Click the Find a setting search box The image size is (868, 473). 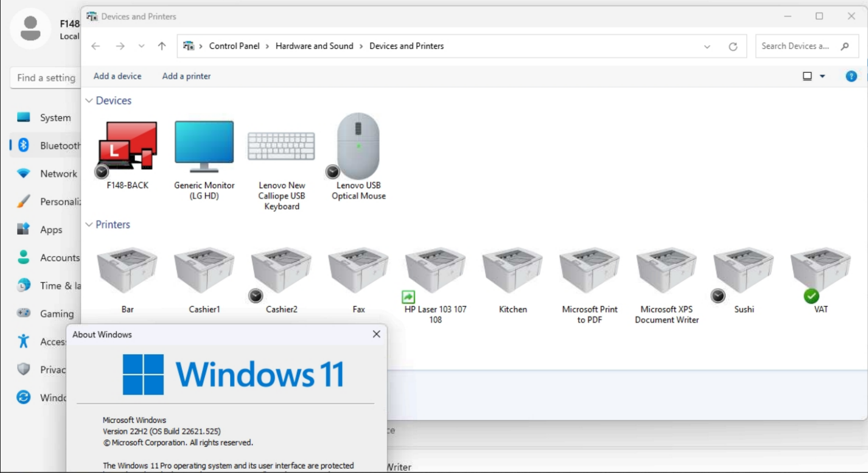click(45, 77)
